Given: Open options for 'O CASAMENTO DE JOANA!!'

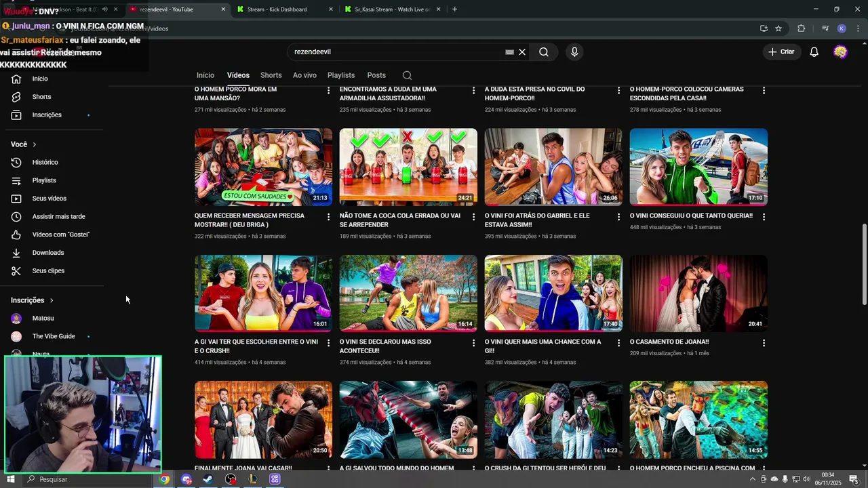Looking at the screenshot, I should (x=764, y=343).
